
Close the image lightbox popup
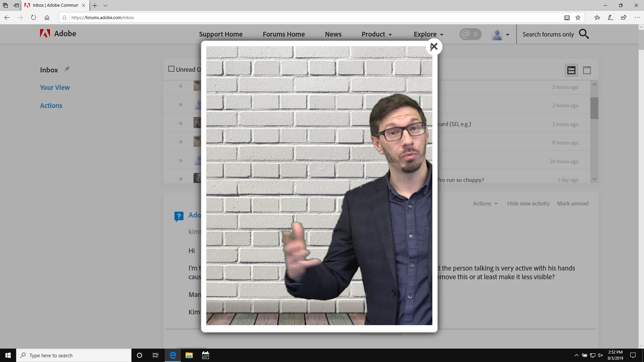point(434,47)
